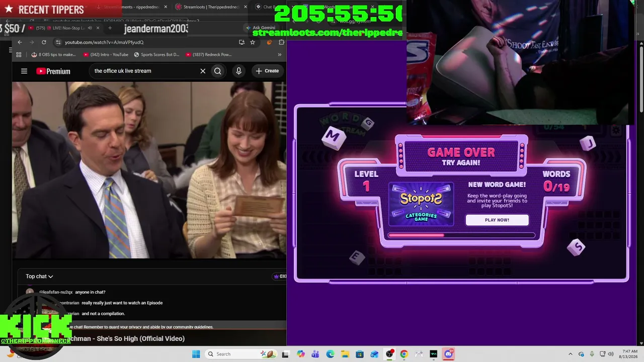The image size is (644, 362).
Task: Click chat message 'and not a compilation.'
Action: [x=103, y=314]
